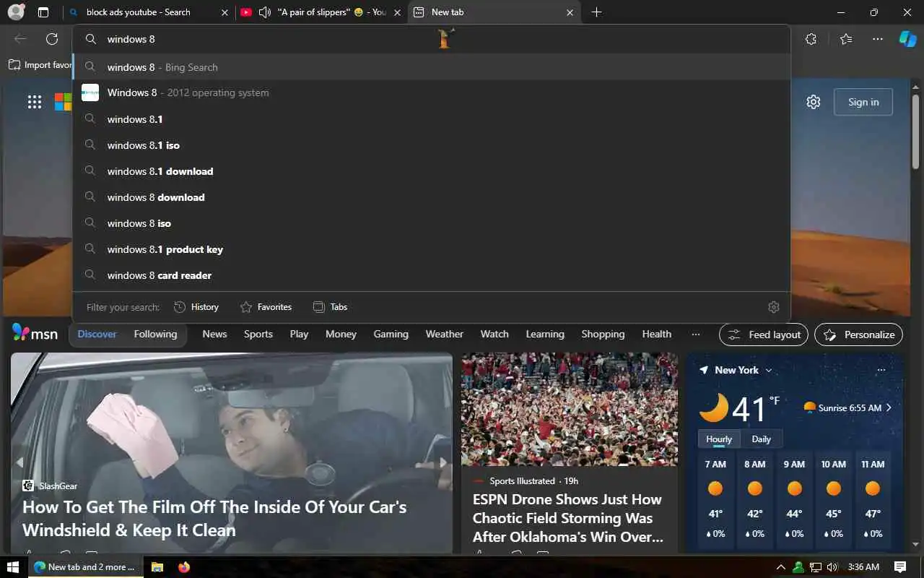924x578 pixels.
Task: Select the Daily weather view
Action: 761,439
